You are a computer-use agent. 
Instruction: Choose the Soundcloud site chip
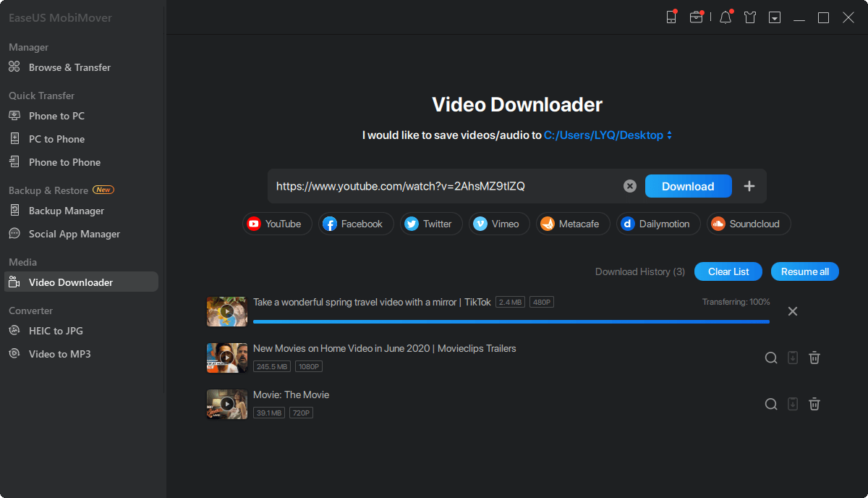[749, 224]
